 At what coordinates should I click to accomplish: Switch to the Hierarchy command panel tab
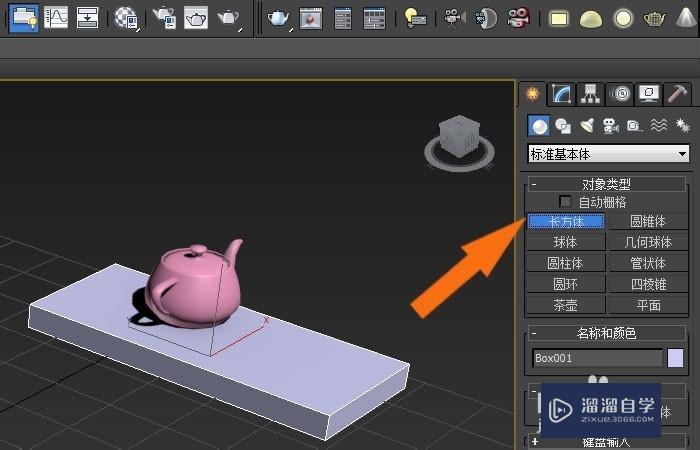point(591,94)
